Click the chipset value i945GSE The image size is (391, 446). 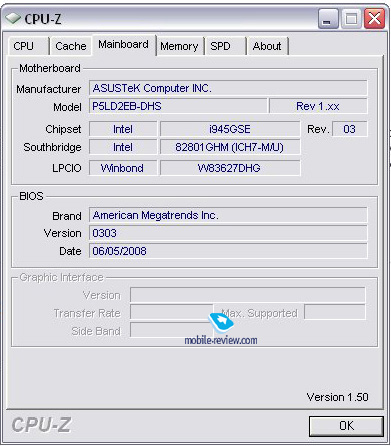pos(230,129)
